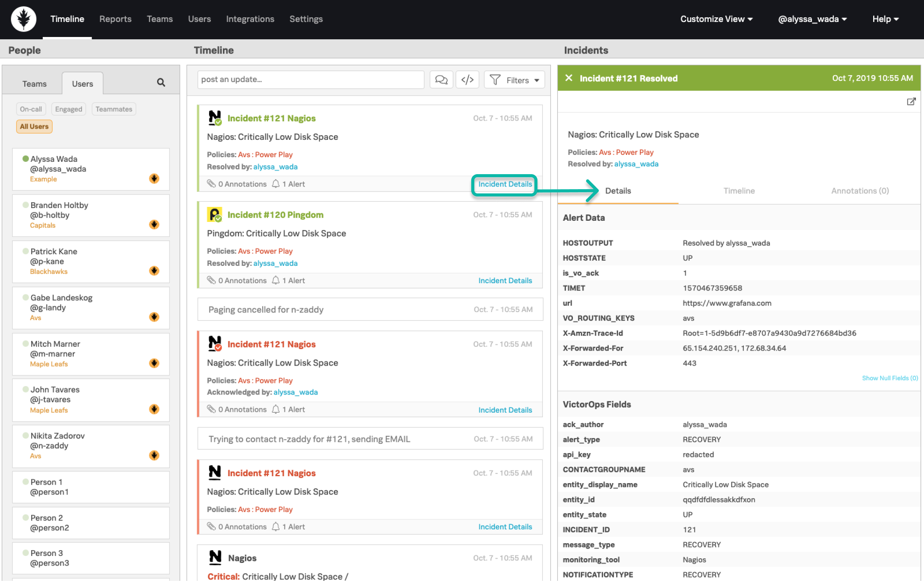Toggle the Engaged filter
The width and height of the screenshot is (924, 581).
[x=69, y=109]
